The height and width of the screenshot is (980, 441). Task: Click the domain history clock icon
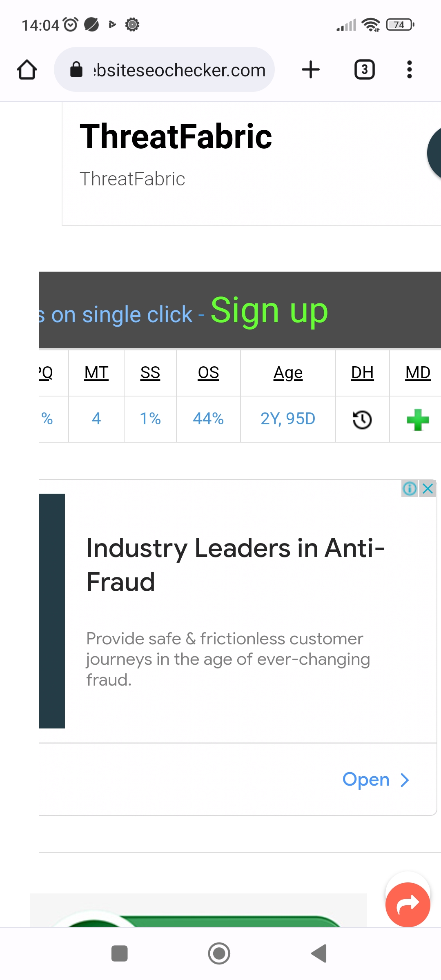tap(362, 419)
